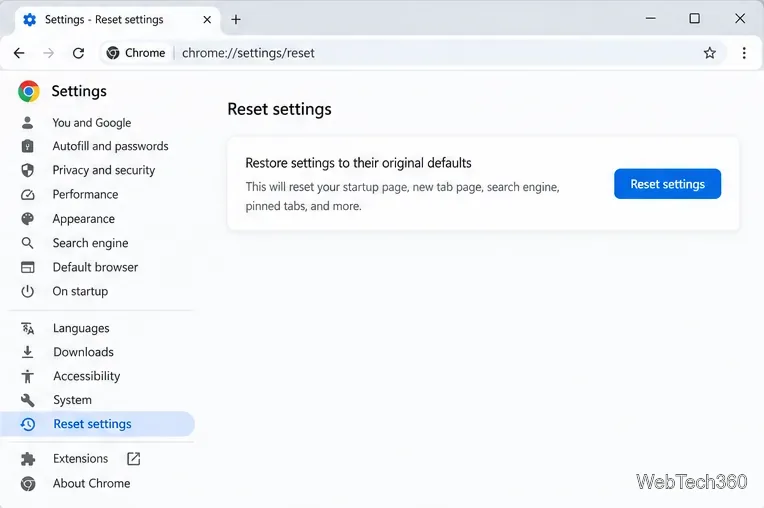Click the Chrome logo beside Settings
Screen dimensions: 764x508
[29, 91]
